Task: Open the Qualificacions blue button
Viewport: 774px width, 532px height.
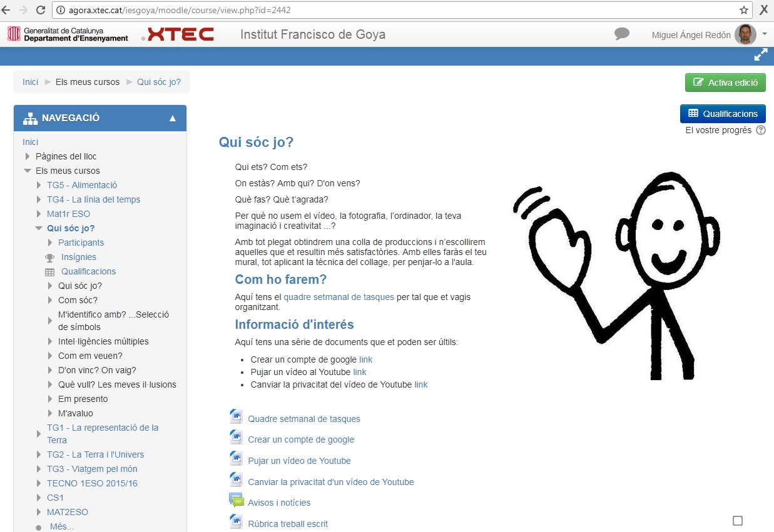Action: pyautogui.click(x=723, y=114)
